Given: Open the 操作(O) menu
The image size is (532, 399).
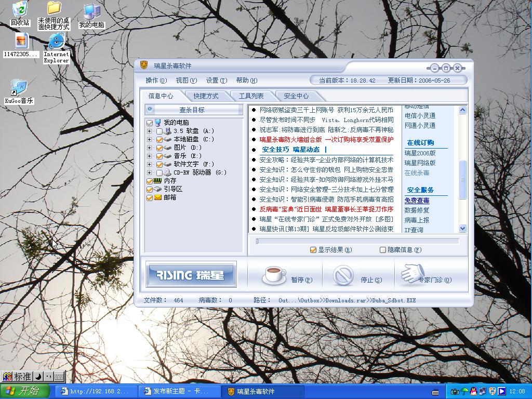Looking at the screenshot, I should (156, 81).
